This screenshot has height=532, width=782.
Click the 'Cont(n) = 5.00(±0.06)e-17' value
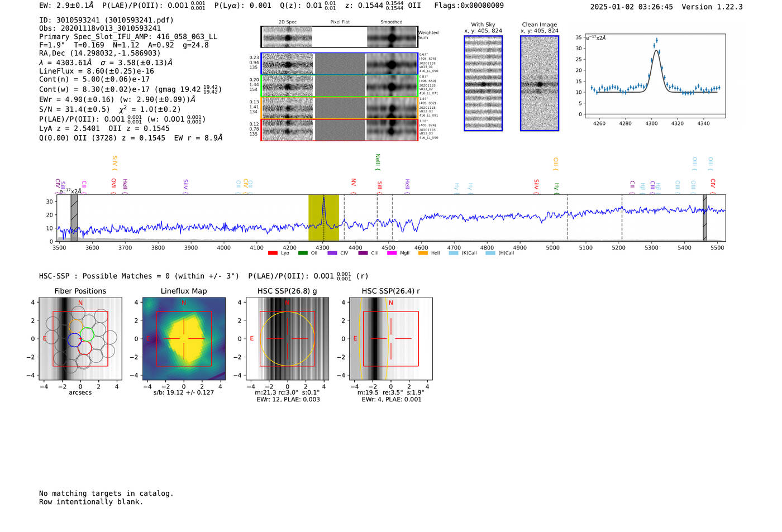tap(94, 79)
